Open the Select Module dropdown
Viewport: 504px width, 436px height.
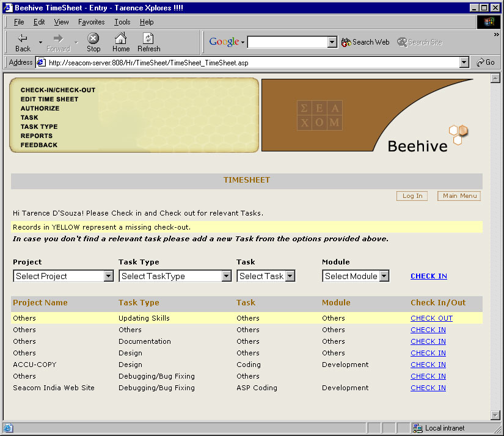point(384,276)
